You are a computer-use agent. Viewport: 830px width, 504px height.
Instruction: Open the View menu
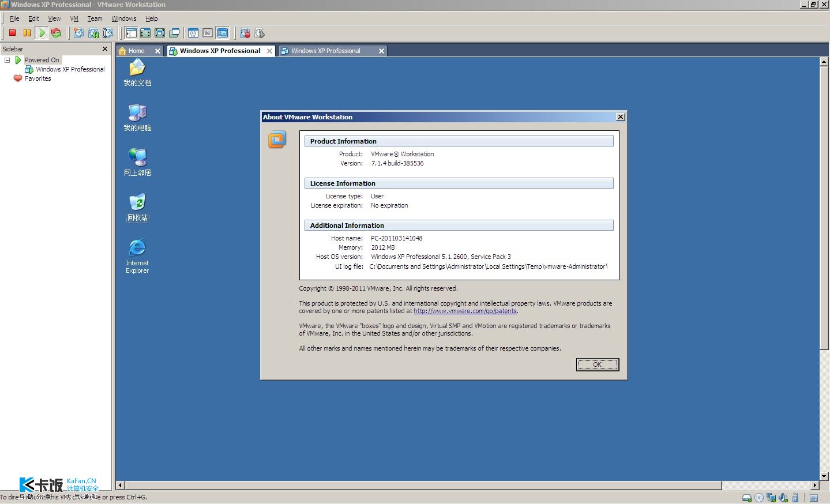coord(54,18)
